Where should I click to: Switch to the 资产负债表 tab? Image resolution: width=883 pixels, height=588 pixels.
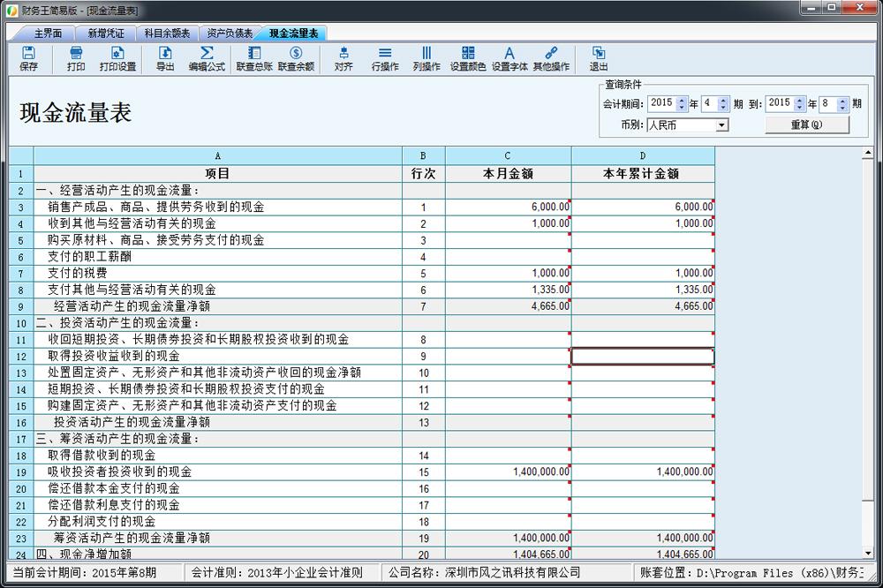230,34
